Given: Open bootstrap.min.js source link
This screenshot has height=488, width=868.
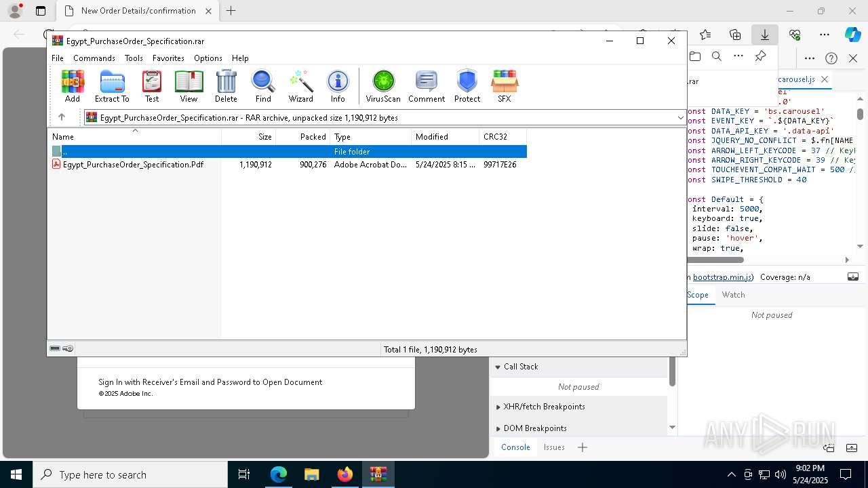Looking at the screenshot, I should tap(722, 277).
